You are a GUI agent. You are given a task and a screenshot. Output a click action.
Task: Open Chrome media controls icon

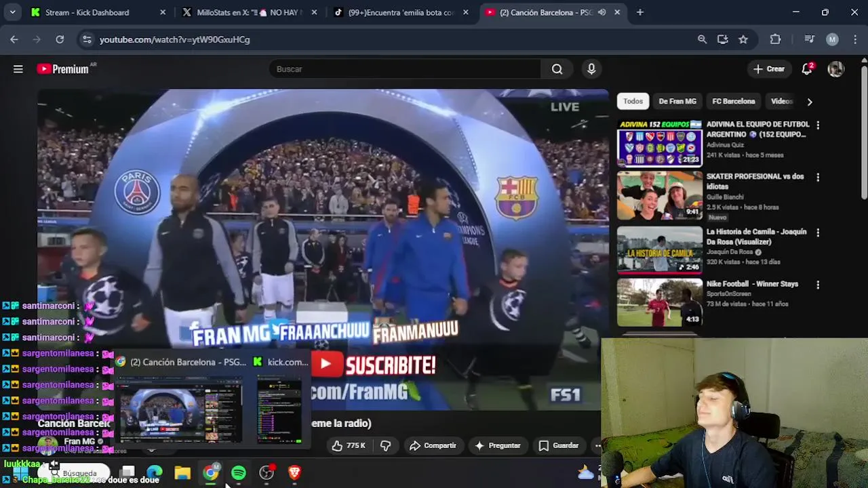pos(809,39)
